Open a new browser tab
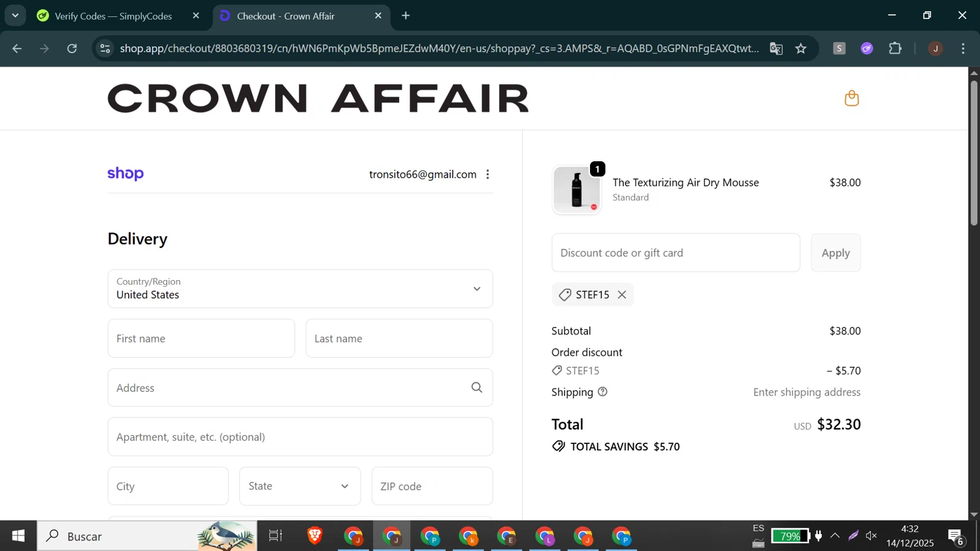This screenshot has width=980, height=551. (x=406, y=16)
